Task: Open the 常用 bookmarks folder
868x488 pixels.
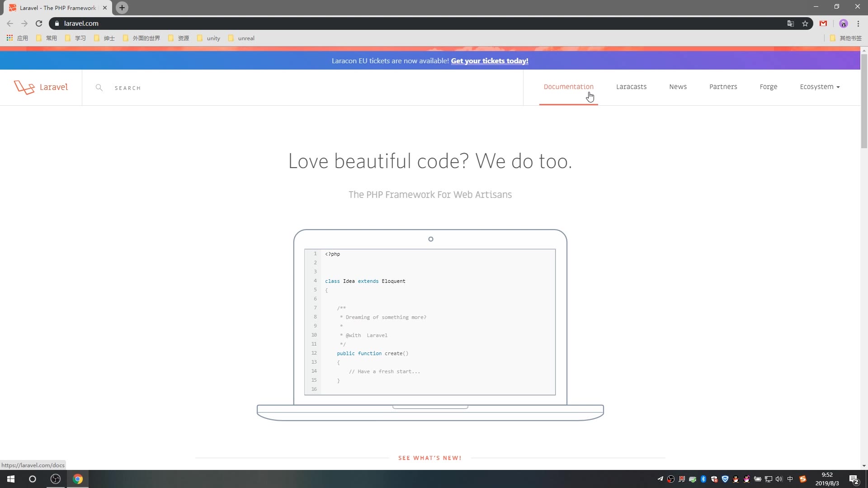Action: (47, 38)
